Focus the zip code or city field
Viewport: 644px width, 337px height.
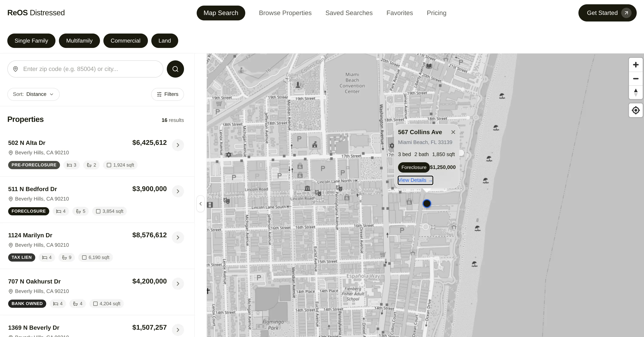point(85,69)
